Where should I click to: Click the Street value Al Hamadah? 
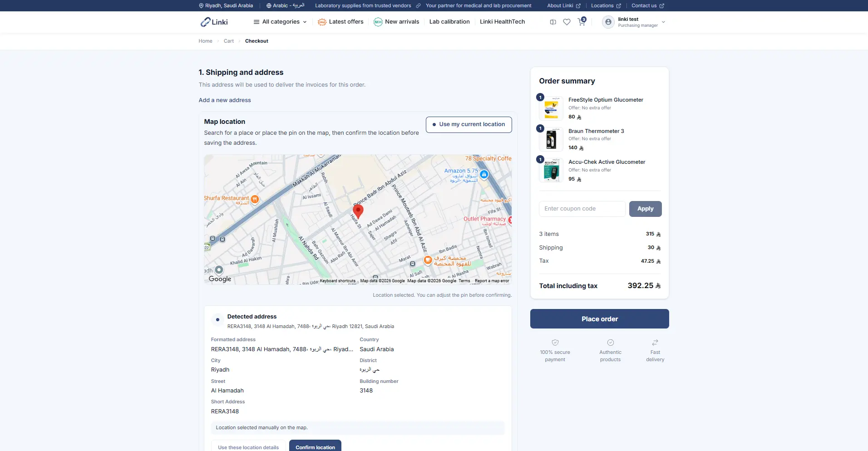pos(227,391)
